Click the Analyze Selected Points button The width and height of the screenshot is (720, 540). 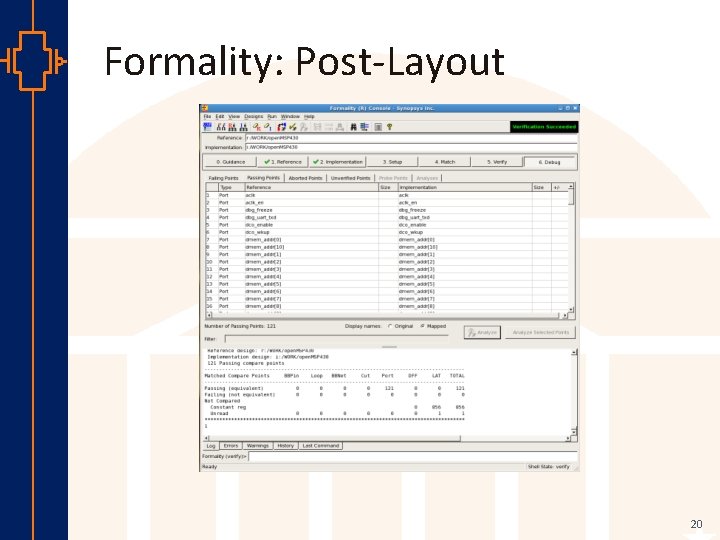pos(540,332)
